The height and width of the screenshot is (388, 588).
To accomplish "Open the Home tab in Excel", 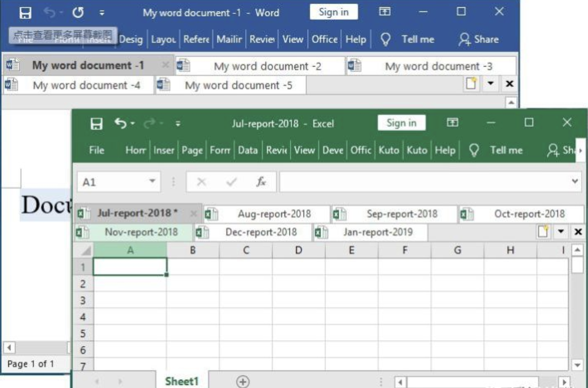I will 136,150.
